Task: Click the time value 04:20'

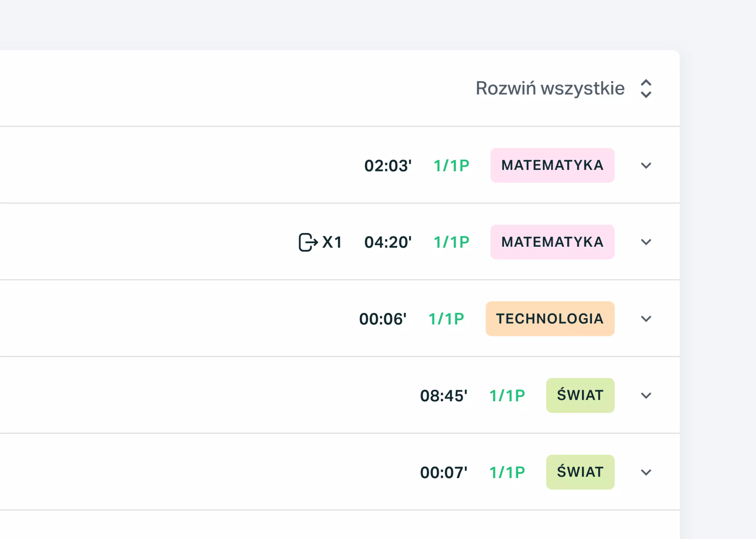Action: coord(388,242)
